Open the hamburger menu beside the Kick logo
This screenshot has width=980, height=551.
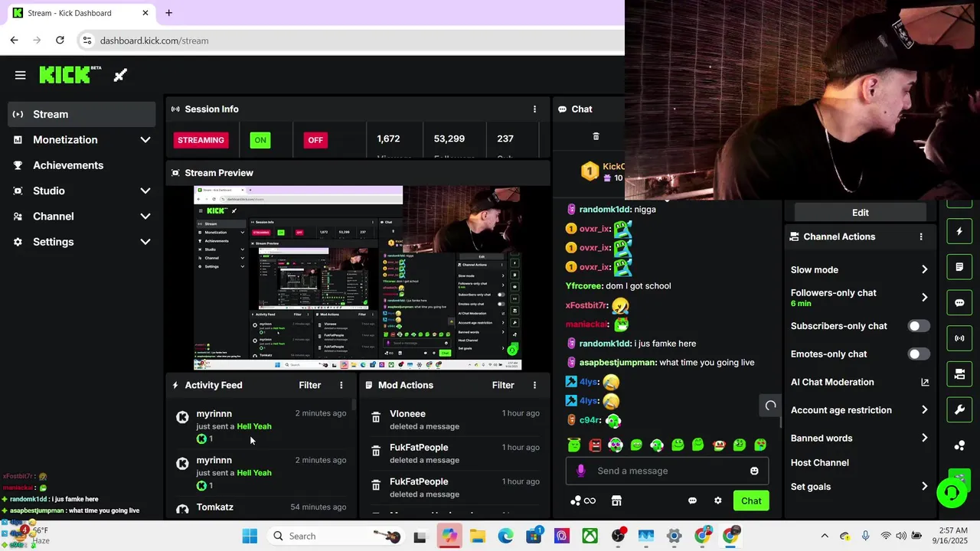(20, 75)
